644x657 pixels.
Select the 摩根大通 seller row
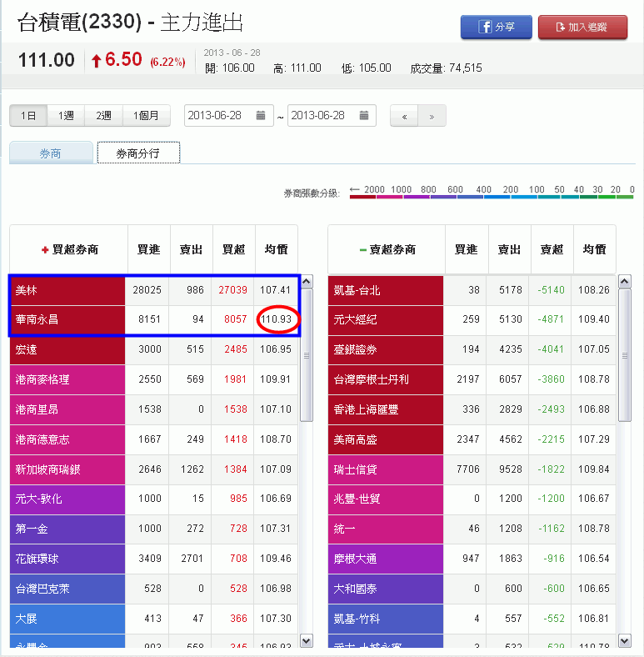coord(472,559)
